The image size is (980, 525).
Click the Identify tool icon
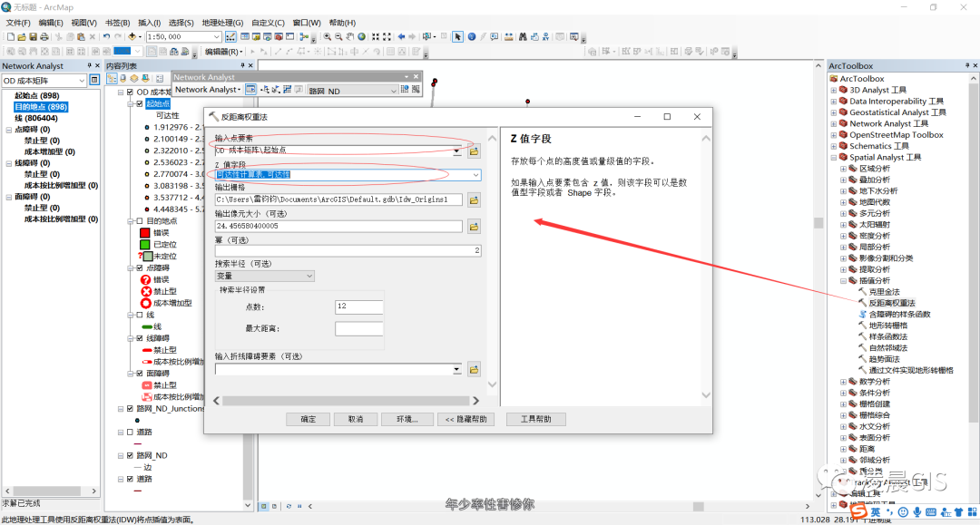point(472,37)
